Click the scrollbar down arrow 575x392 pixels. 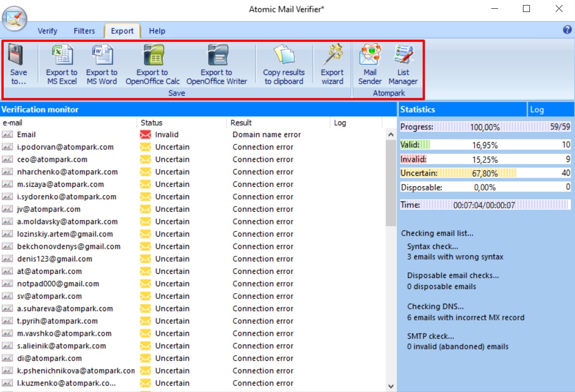pyautogui.click(x=390, y=386)
